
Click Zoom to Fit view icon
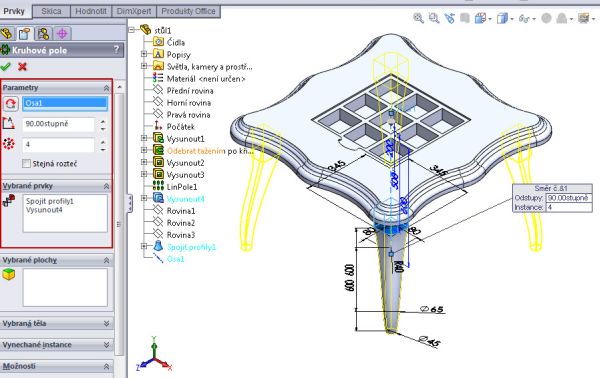point(419,18)
